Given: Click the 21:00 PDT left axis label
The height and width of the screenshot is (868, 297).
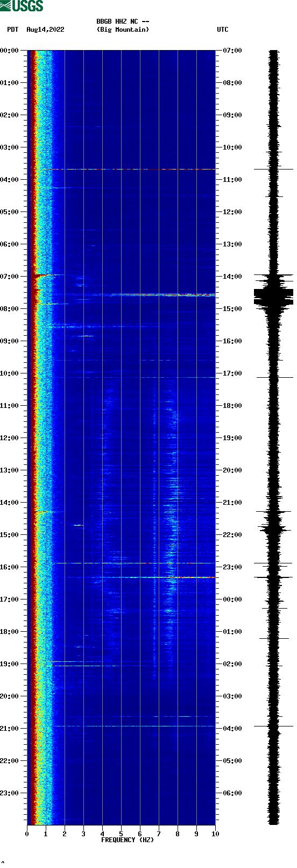Looking at the screenshot, I should [10, 729].
